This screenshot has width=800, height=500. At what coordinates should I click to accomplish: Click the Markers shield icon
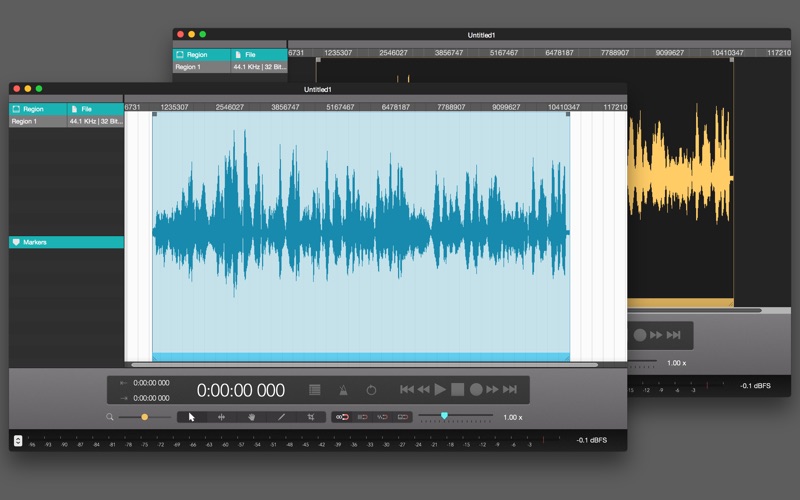pyautogui.click(x=16, y=242)
